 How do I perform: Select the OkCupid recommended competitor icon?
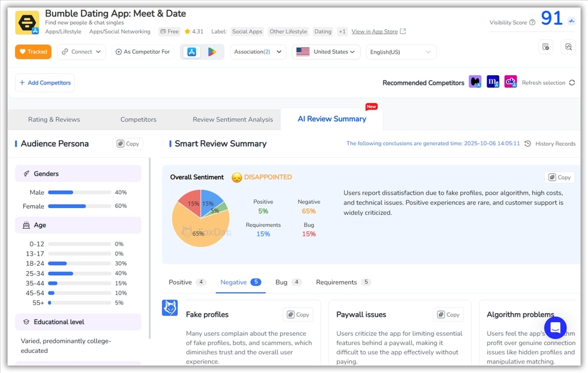point(510,82)
